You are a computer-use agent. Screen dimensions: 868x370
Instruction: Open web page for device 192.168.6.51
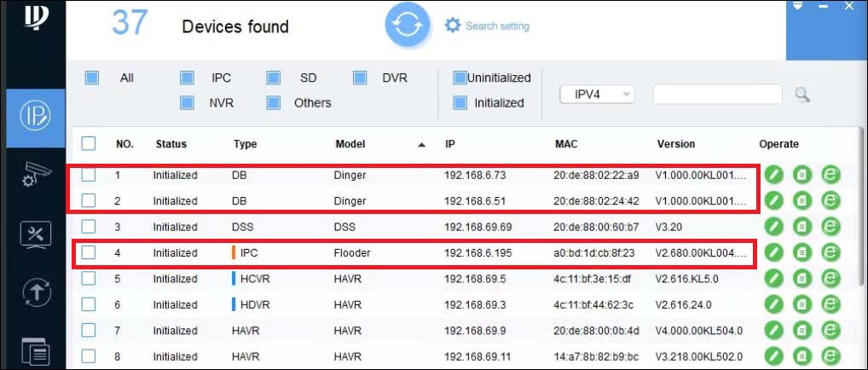[830, 201]
